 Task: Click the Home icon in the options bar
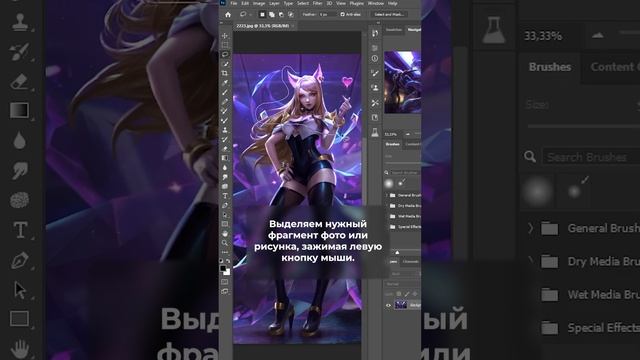228,15
